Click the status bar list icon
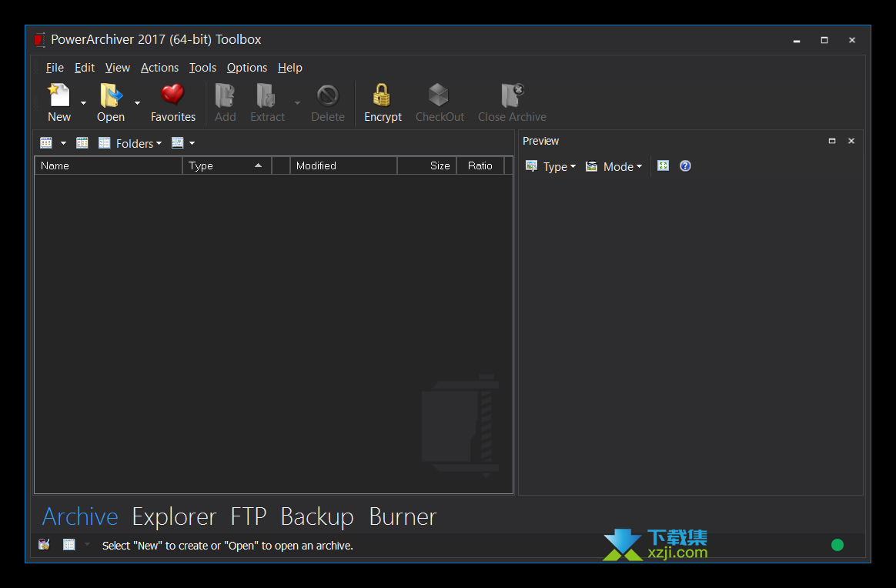896x588 pixels. pos(69,545)
